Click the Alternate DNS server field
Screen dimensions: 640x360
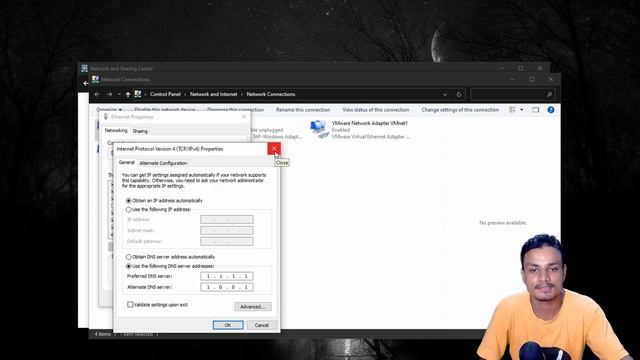[x=227, y=287]
